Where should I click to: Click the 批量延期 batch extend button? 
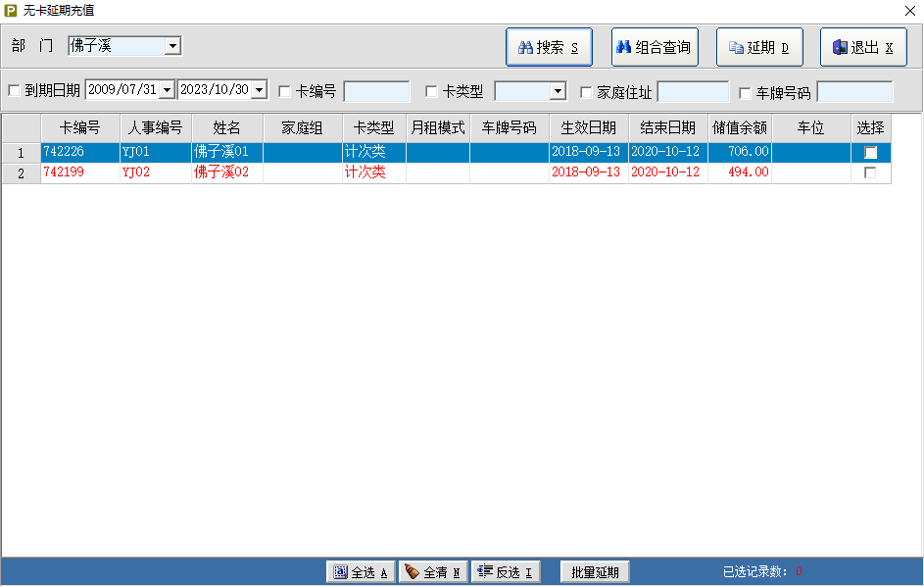(595, 572)
